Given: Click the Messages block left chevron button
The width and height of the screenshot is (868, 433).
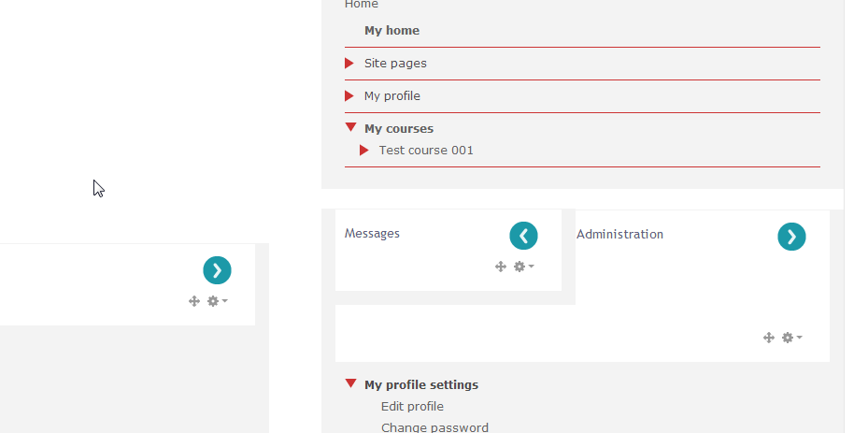Looking at the screenshot, I should (523, 237).
